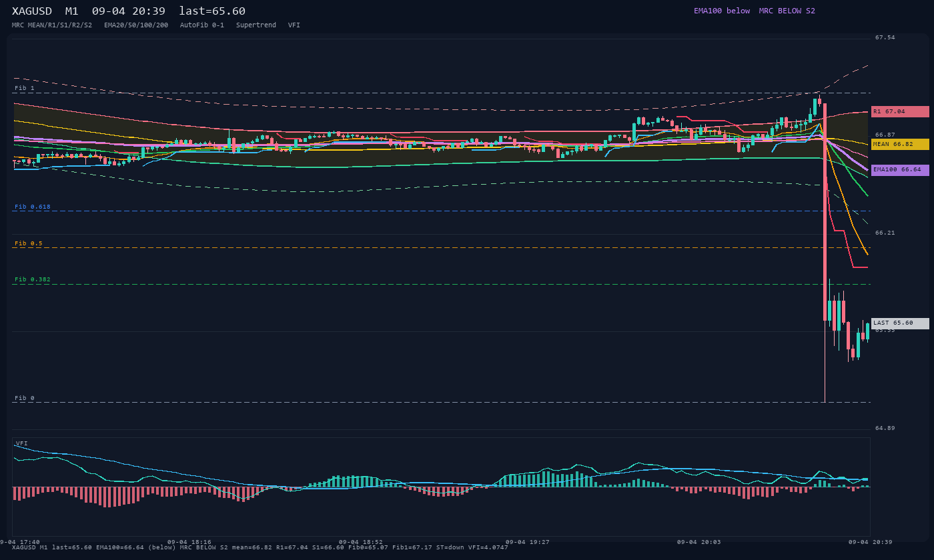Click the tall red crash candle body
The image size is (934, 560).
pos(825,212)
